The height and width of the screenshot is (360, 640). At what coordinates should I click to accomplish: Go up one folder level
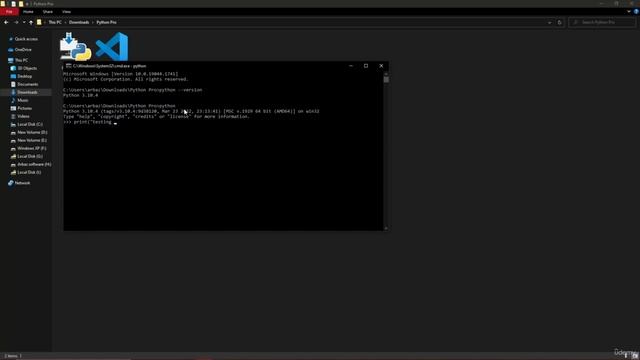click(x=31, y=22)
